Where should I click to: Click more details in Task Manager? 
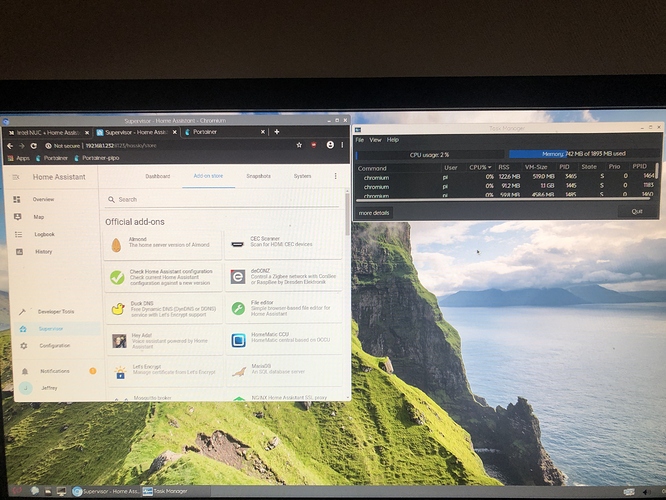click(x=374, y=213)
